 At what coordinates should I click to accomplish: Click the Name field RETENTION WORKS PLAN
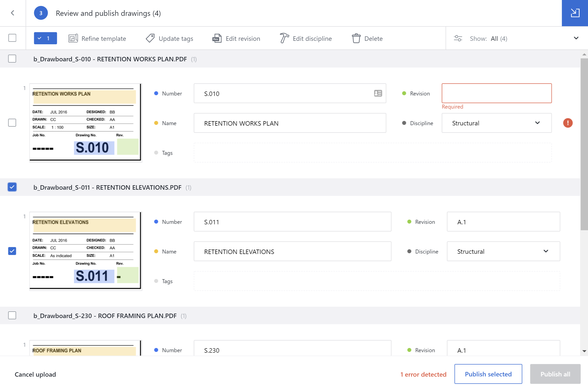coord(290,123)
